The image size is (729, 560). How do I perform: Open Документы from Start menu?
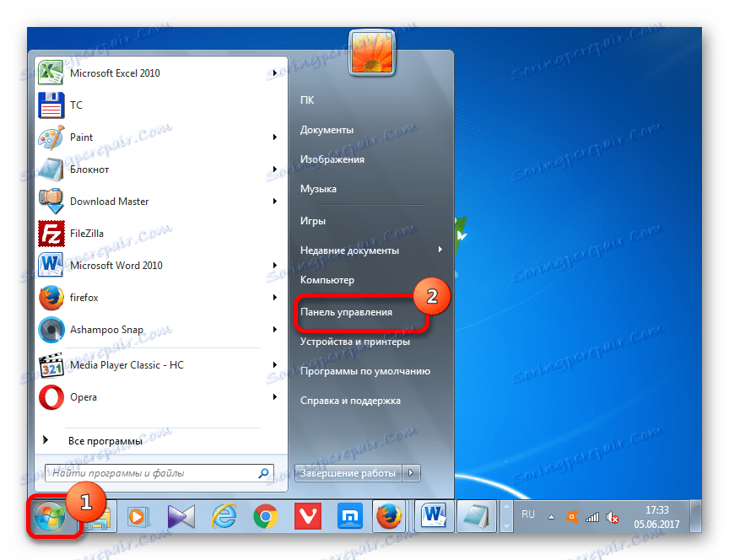(327, 130)
